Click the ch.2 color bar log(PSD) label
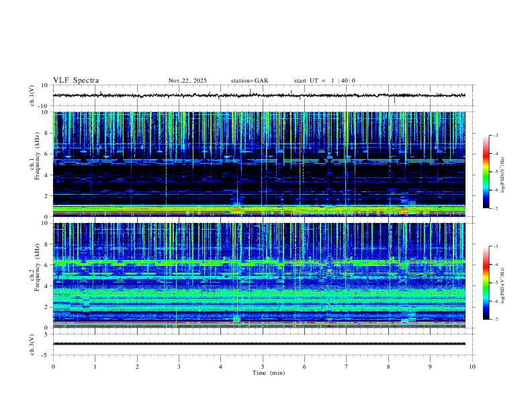 [502, 285]
